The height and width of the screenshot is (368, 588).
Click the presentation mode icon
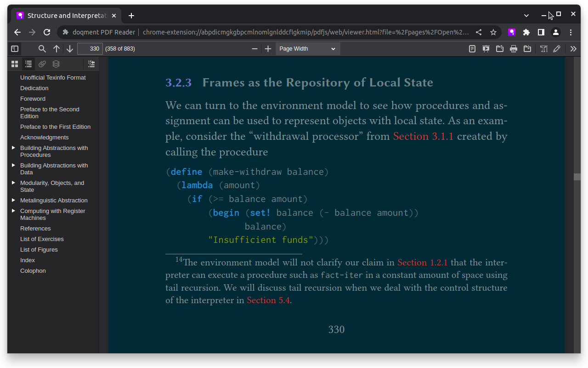pos(486,49)
